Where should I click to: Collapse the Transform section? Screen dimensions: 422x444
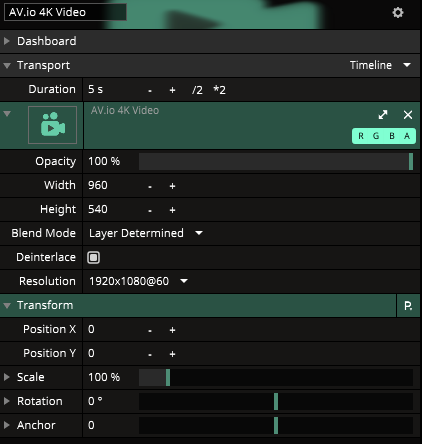pyautogui.click(x=7, y=305)
